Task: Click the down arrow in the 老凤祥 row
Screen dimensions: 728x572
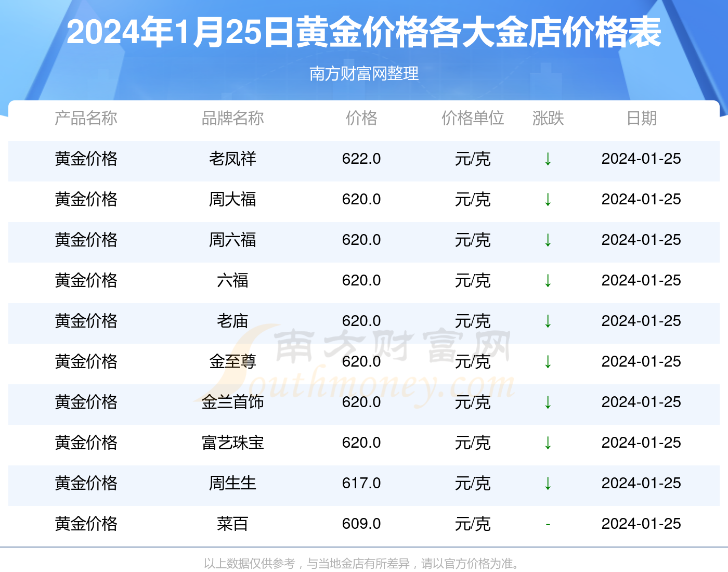Action: click(x=548, y=160)
